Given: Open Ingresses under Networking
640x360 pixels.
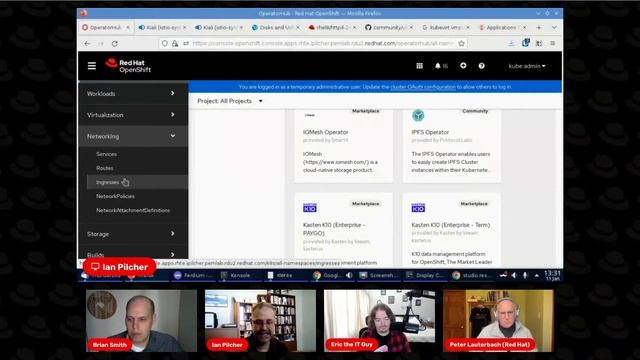Looking at the screenshot, I should (x=137, y=182).
